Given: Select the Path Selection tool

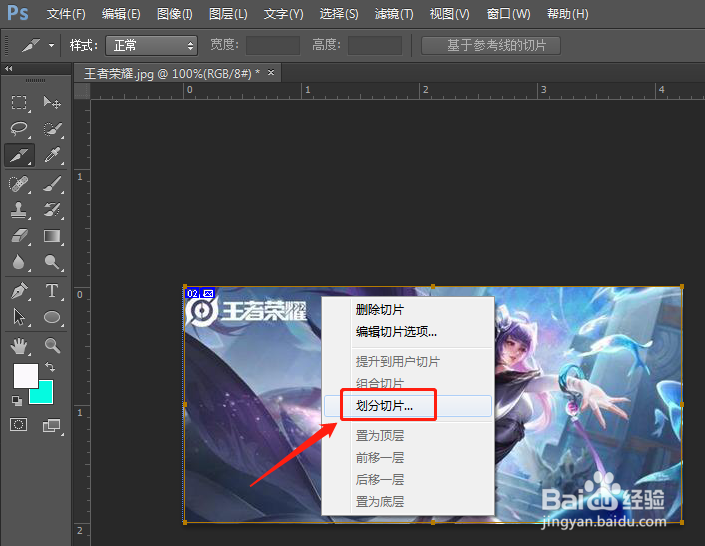Looking at the screenshot, I should 19,317.
